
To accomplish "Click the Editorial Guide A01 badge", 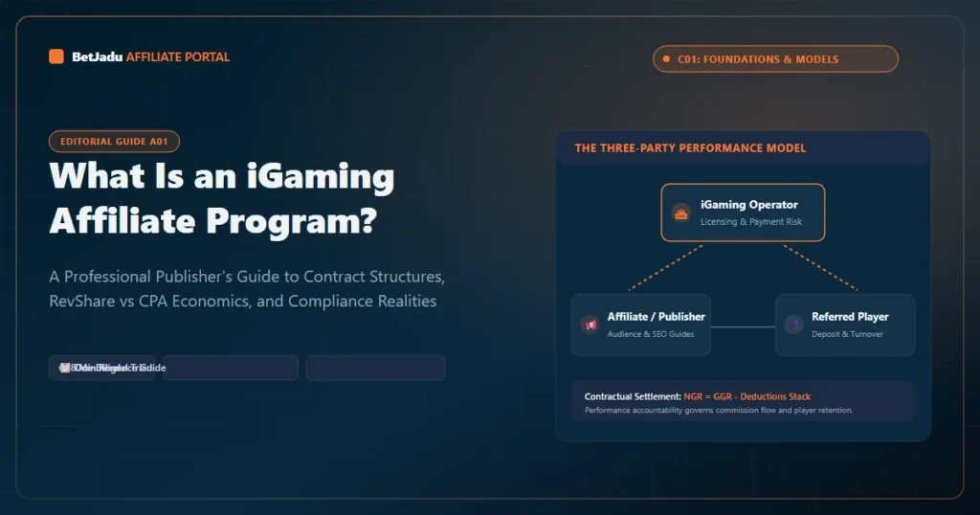I will [115, 142].
